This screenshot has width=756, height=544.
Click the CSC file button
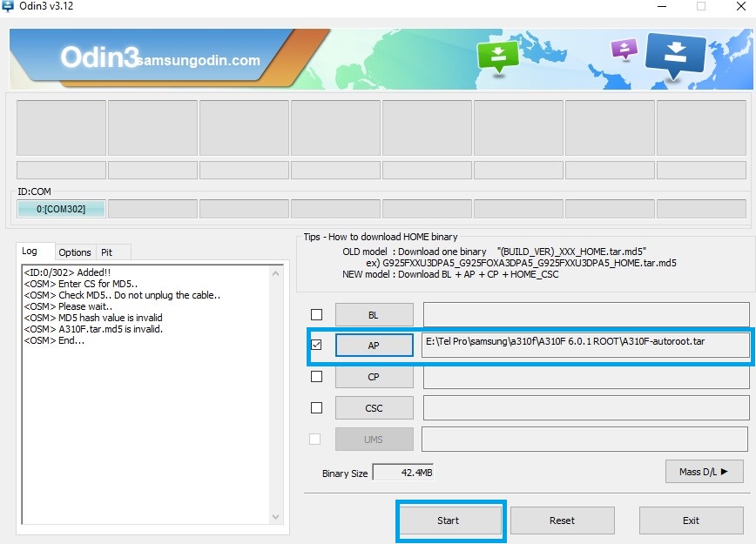pyautogui.click(x=375, y=408)
